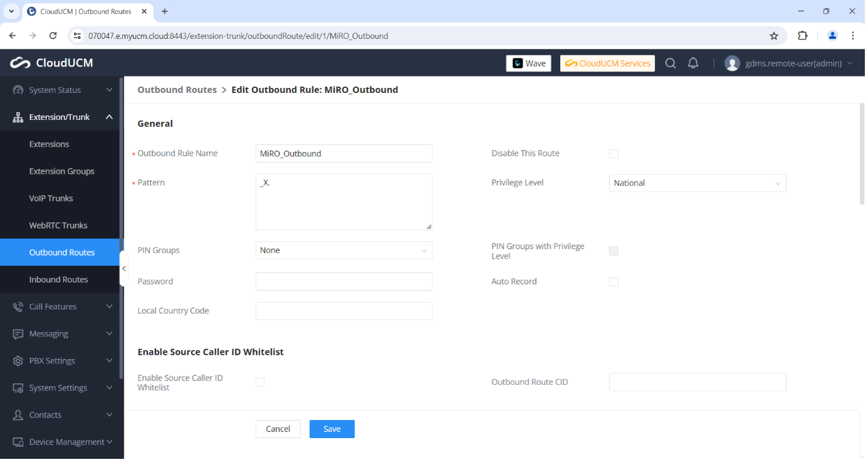Tick the Auto Record checkbox
Image resolution: width=868 pixels, height=462 pixels.
point(613,282)
